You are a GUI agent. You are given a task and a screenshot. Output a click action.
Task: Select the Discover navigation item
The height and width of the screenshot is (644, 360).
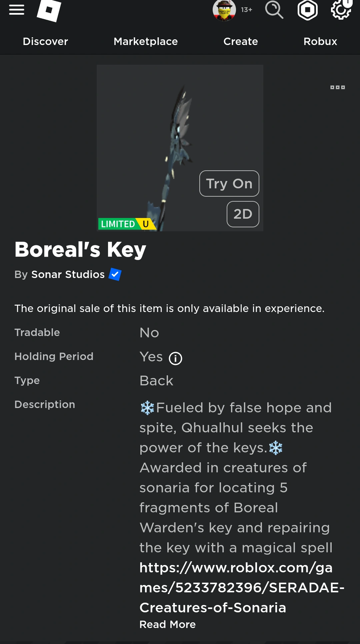click(x=45, y=41)
